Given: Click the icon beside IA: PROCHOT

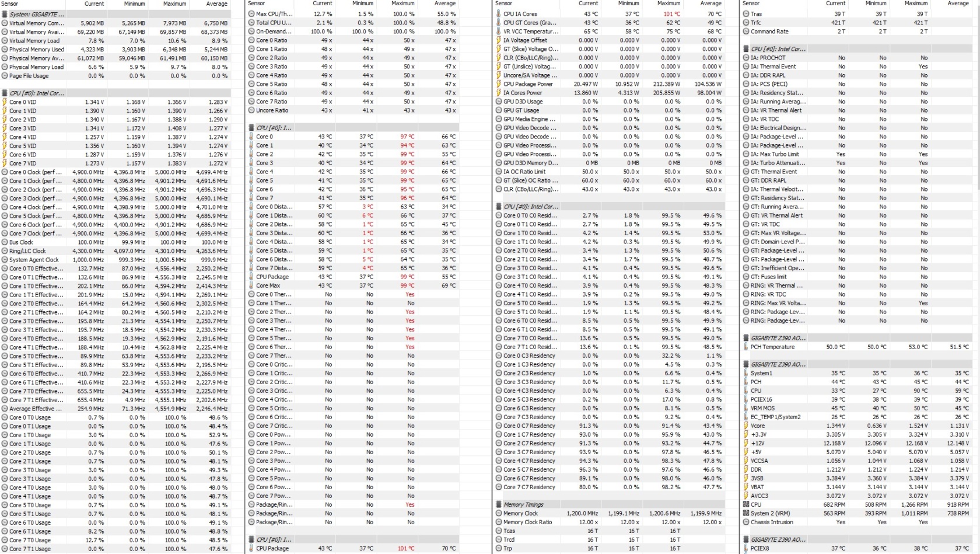Looking at the screenshot, I should click(746, 58).
